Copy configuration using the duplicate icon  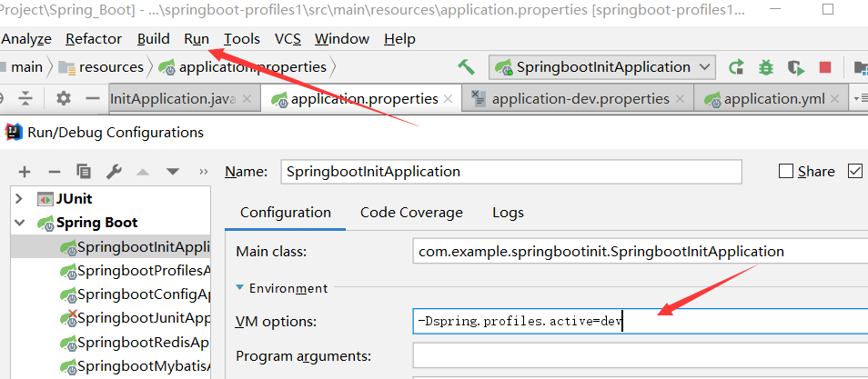84,172
